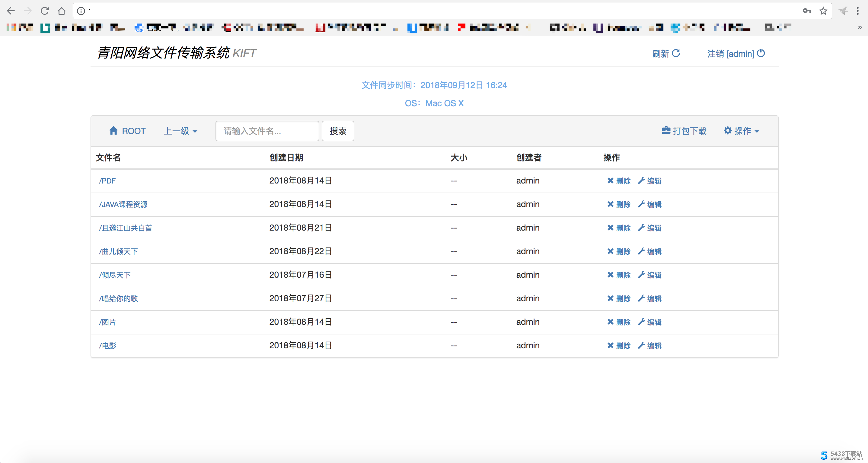Screen dimensions: 868x463
Task: Click the delete X icon for /曲儿倾天下
Action: (610, 251)
